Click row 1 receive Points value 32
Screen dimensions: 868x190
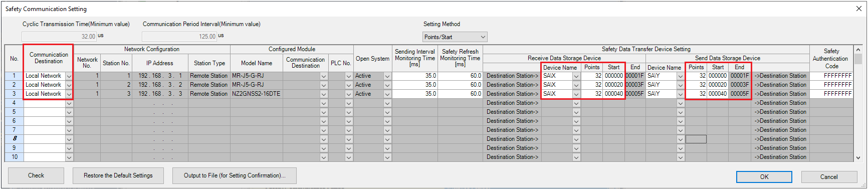(592, 76)
